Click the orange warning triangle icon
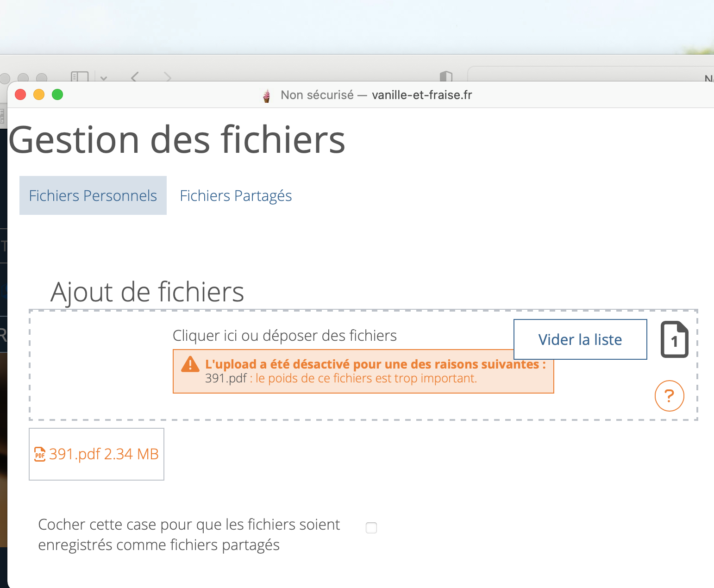 click(x=190, y=365)
